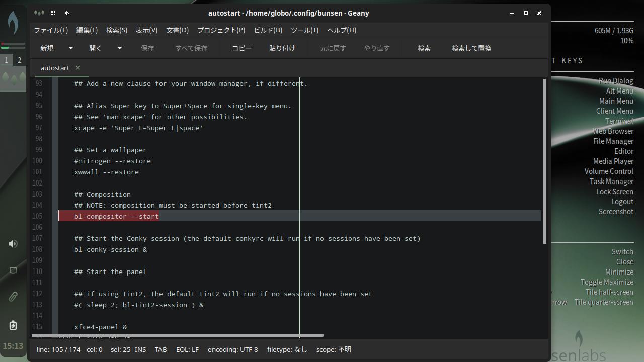The image size is (644, 362).
Task: Expand the 開く (Open) recent files dropdown arrow
Action: [x=120, y=48]
